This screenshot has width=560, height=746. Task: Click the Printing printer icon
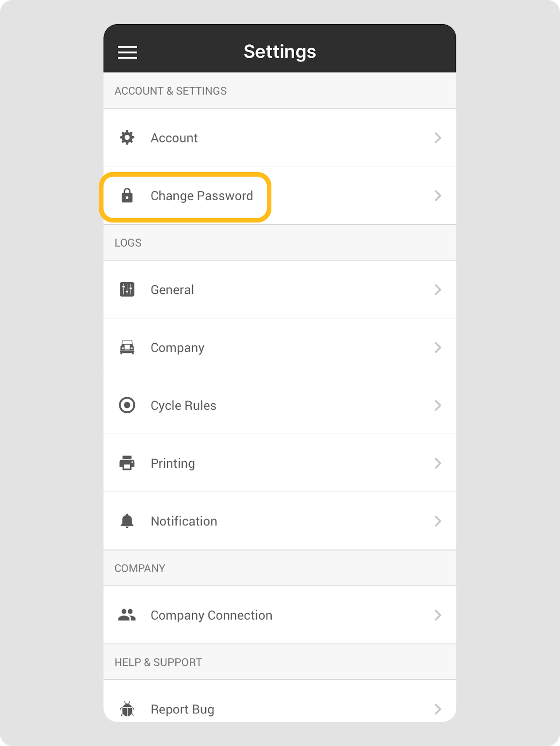pos(127,463)
